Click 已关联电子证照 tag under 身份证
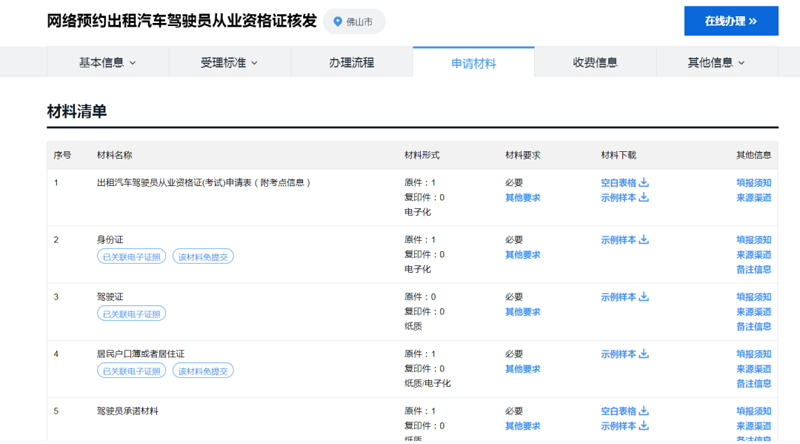Image resolution: width=800 pixels, height=444 pixels. (x=131, y=257)
